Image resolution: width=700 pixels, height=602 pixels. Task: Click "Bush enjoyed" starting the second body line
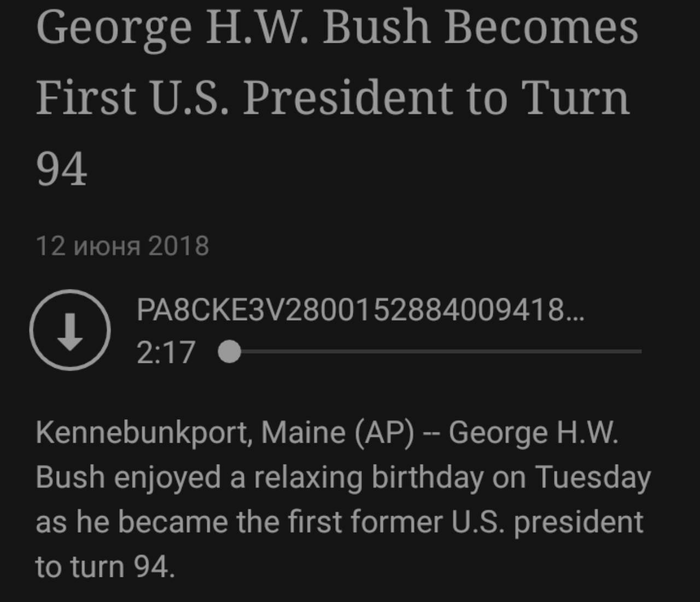point(128,477)
